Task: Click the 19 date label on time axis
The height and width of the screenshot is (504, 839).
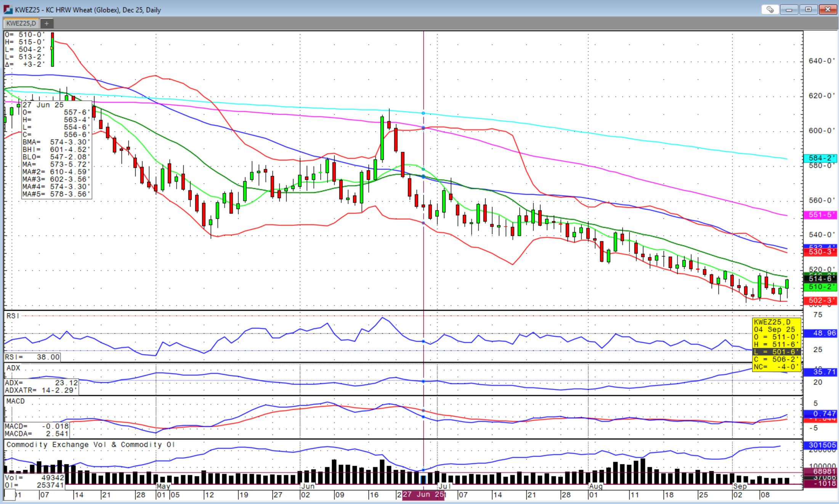Action: [244, 495]
